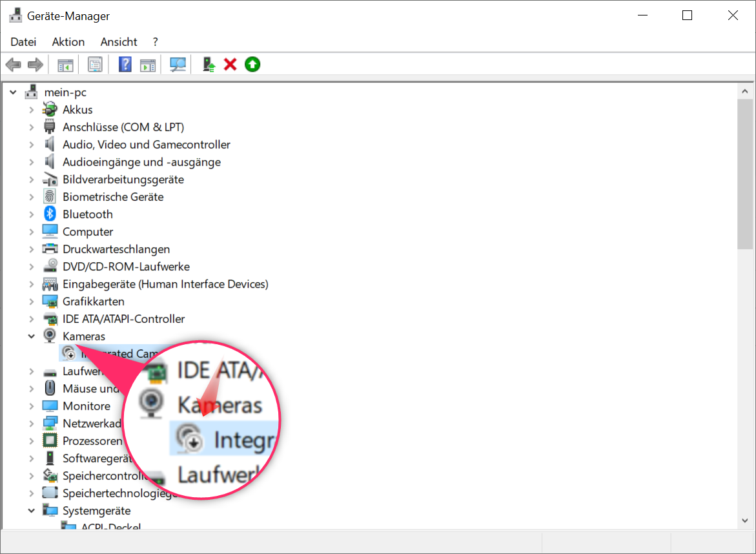Open Properties via the toolbar properties icon
Screen dimensions: 756x554
(x=95, y=65)
